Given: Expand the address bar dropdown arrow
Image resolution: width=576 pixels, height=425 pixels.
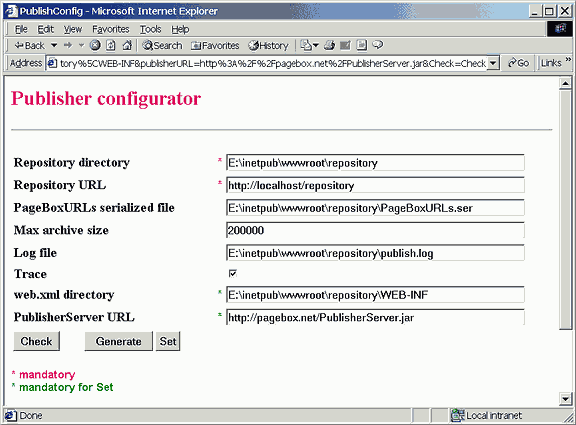Looking at the screenshot, I should click(x=493, y=63).
